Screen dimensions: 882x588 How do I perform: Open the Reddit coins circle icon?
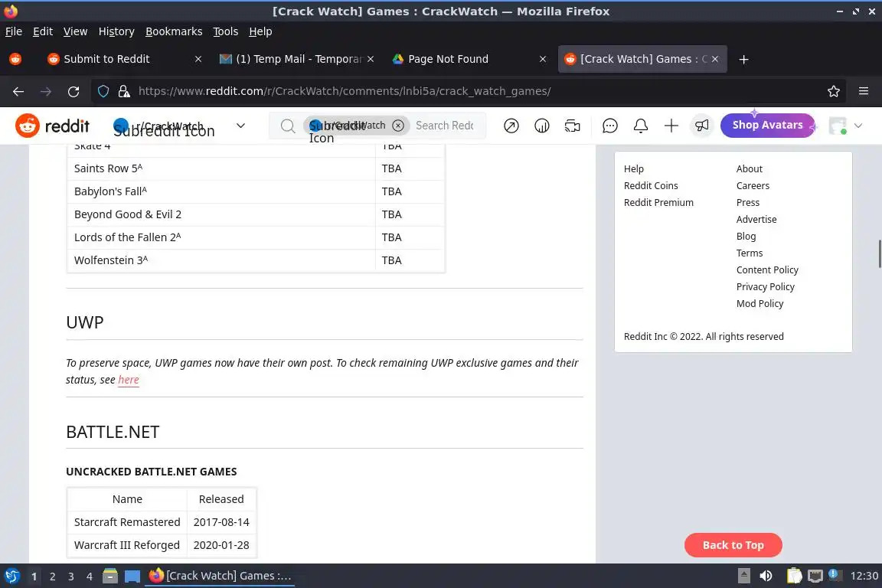542,126
